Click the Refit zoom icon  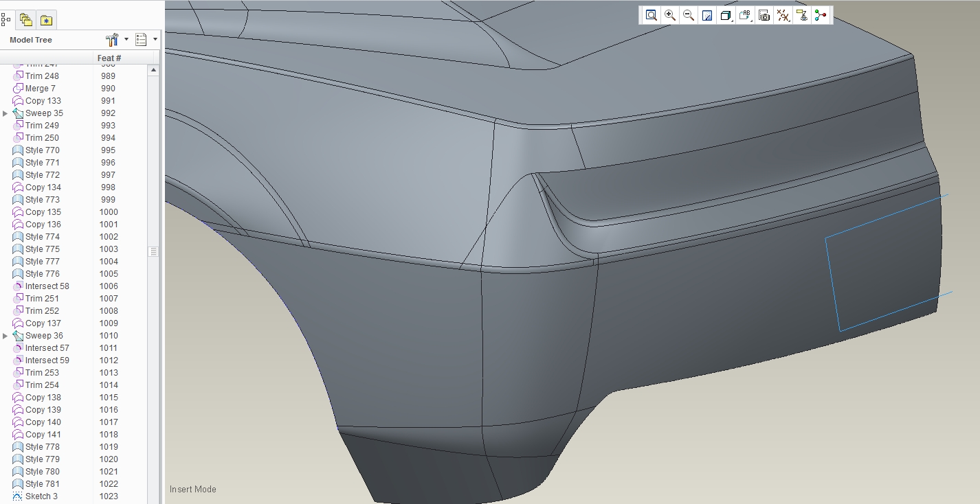pyautogui.click(x=651, y=15)
